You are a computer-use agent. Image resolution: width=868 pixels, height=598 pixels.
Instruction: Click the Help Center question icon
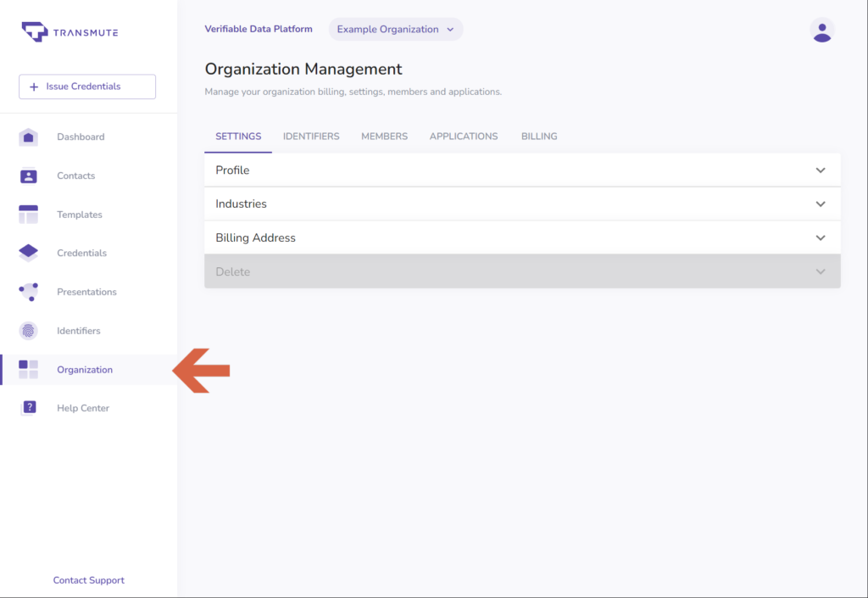[x=28, y=408]
